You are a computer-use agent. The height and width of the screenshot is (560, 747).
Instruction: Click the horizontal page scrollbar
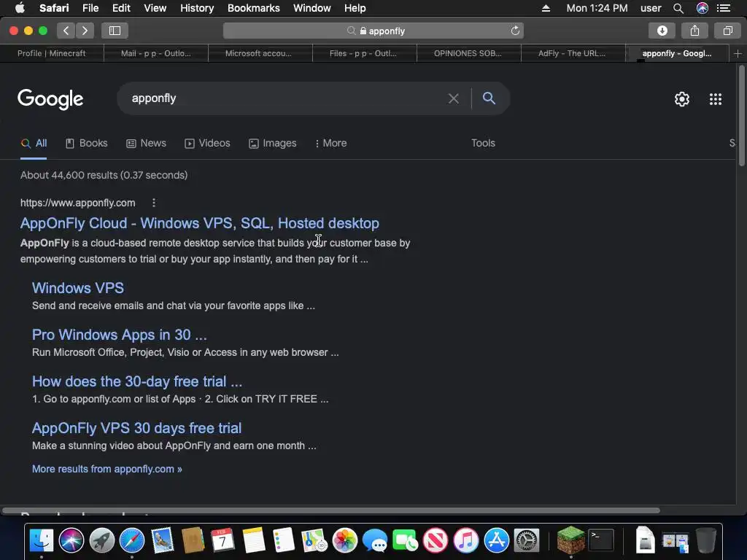(331, 510)
